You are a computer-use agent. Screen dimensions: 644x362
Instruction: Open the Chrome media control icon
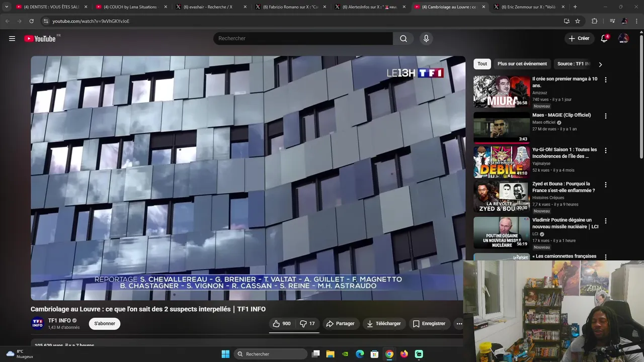click(612, 21)
